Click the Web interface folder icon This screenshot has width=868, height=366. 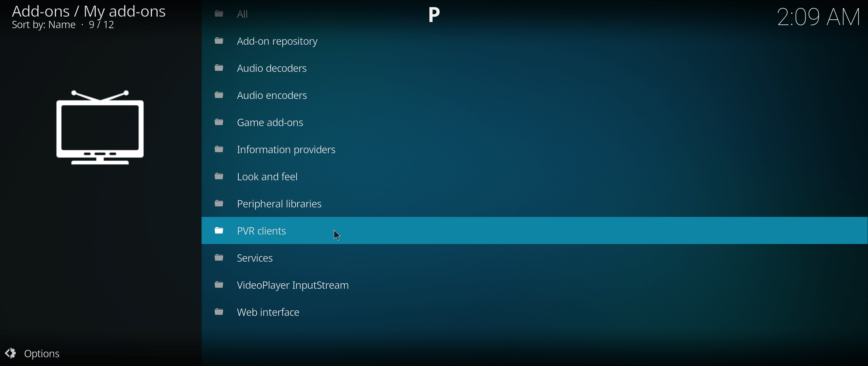219,311
